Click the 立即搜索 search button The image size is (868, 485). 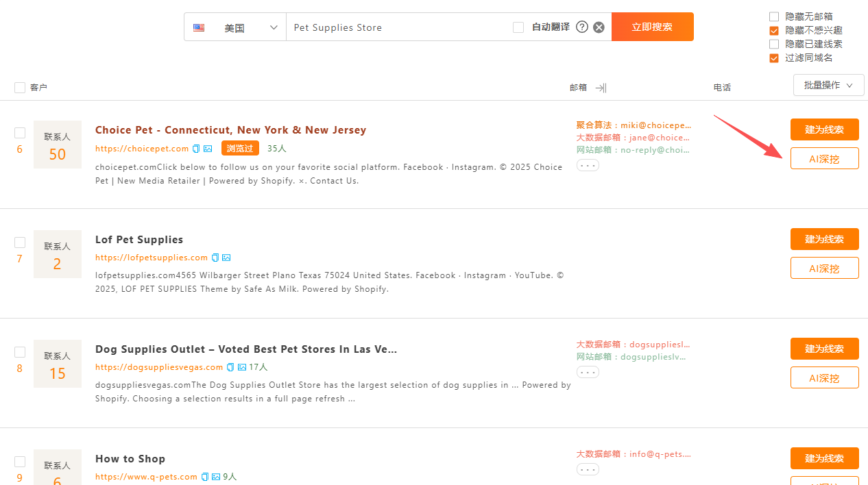pos(652,27)
